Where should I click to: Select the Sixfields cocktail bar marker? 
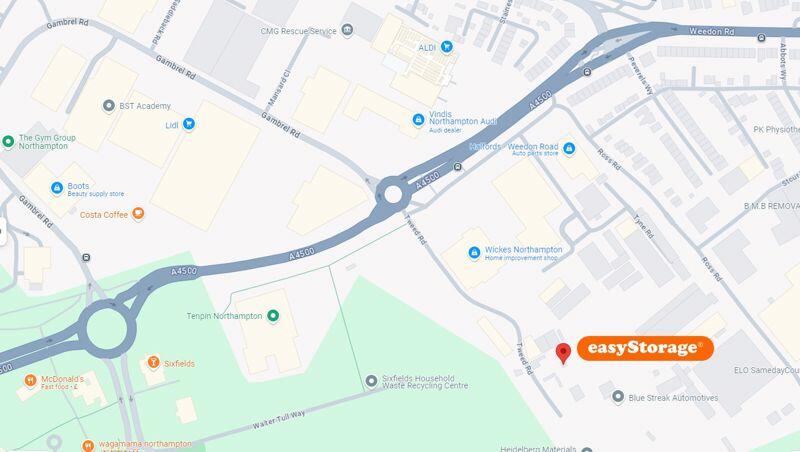pyautogui.click(x=153, y=362)
